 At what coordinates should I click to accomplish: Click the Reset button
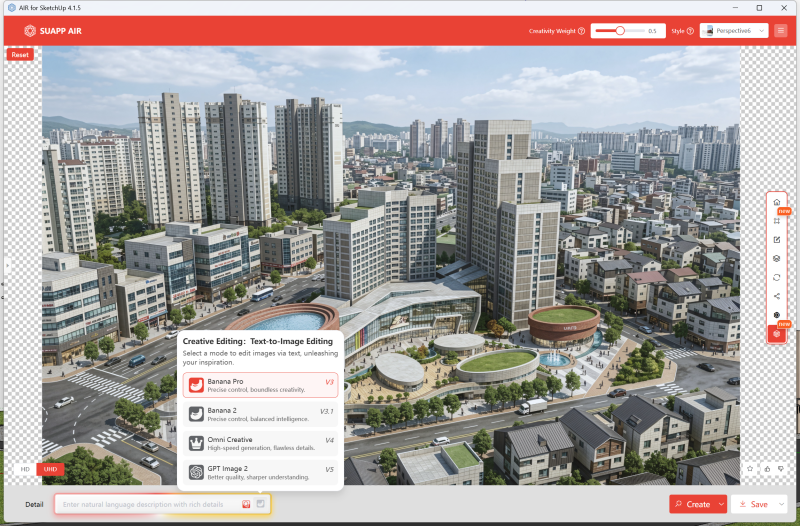pyautogui.click(x=20, y=55)
